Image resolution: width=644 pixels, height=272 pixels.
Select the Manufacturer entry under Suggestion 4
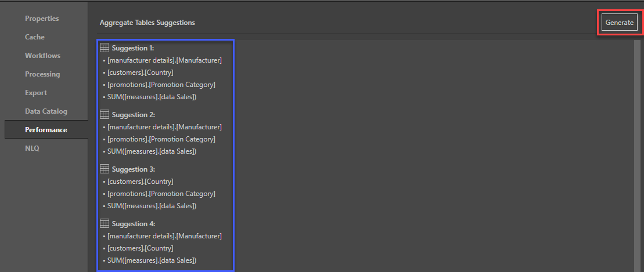tap(164, 236)
